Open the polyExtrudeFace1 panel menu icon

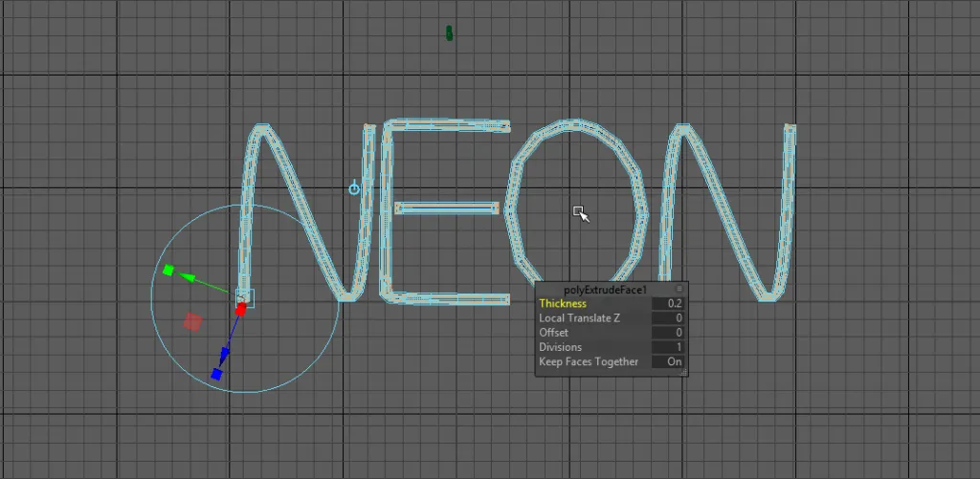[x=679, y=289]
